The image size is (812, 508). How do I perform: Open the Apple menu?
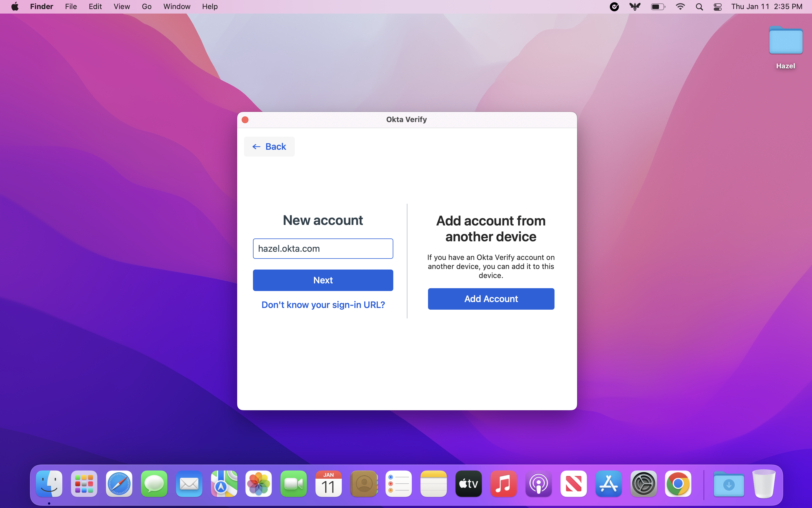point(15,6)
